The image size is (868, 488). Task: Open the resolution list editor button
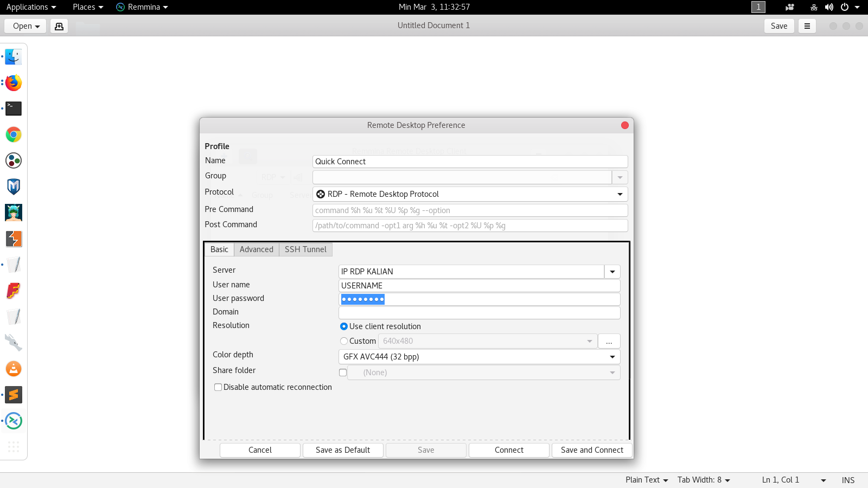609,341
